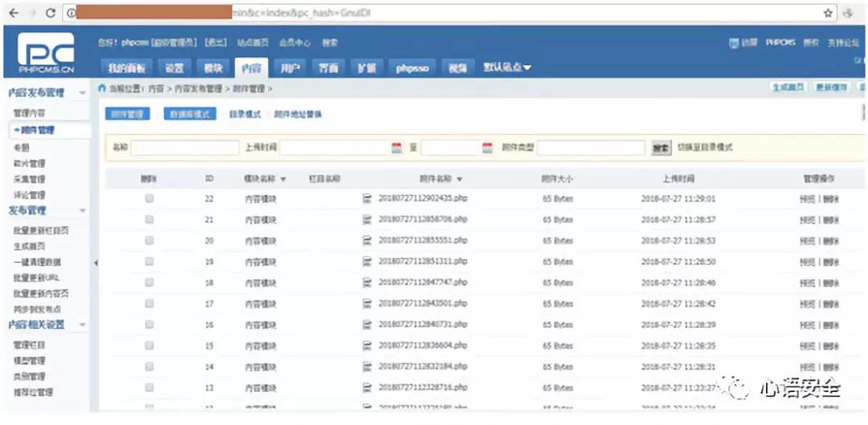Open the 默认站点 site dropdown
The width and height of the screenshot is (868, 425).
pyautogui.click(x=507, y=67)
